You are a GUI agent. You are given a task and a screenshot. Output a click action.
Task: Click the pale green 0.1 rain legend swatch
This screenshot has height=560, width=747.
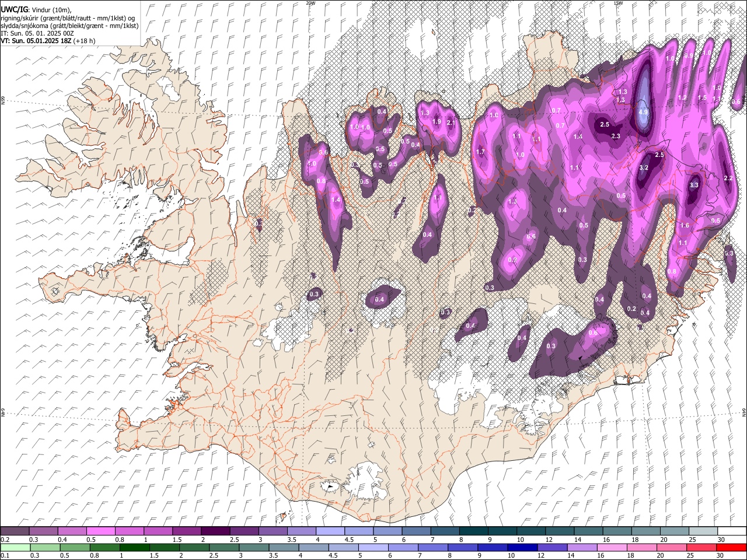[15, 548]
